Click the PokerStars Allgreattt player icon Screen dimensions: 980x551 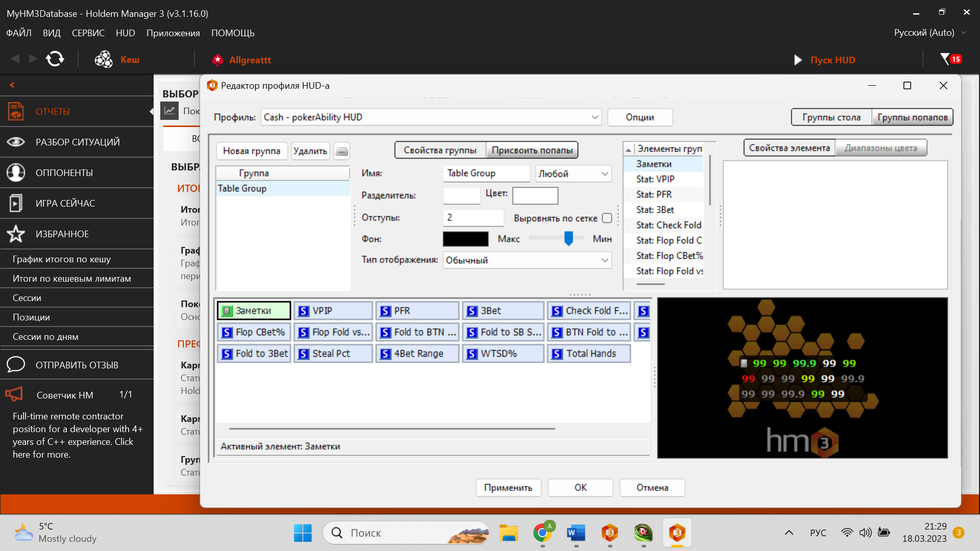tap(217, 60)
